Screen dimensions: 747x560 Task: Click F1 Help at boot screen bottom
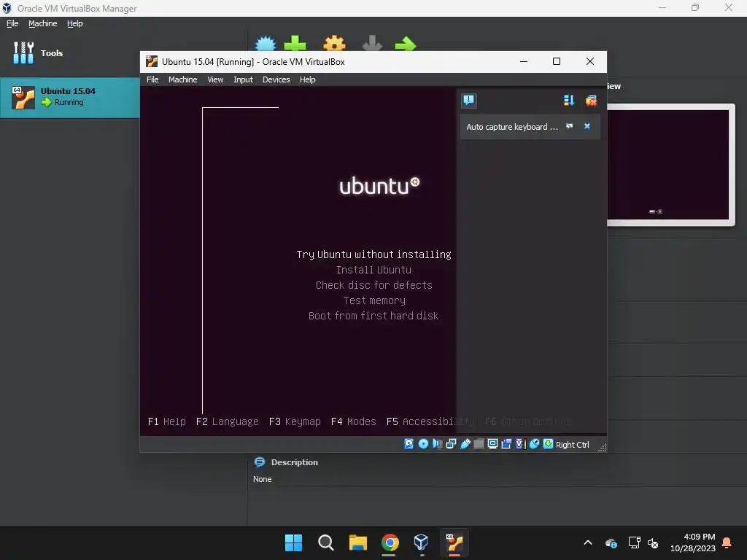(x=167, y=421)
